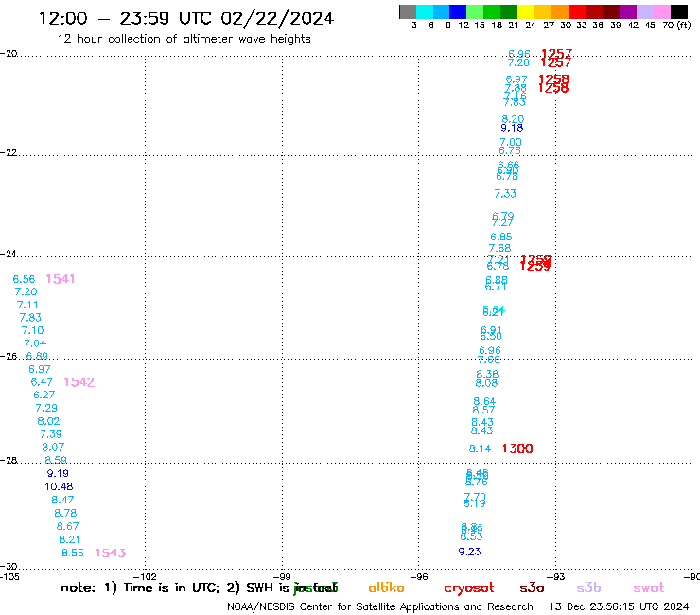
Task: Click the wave height value 8.64
Action: (x=484, y=401)
